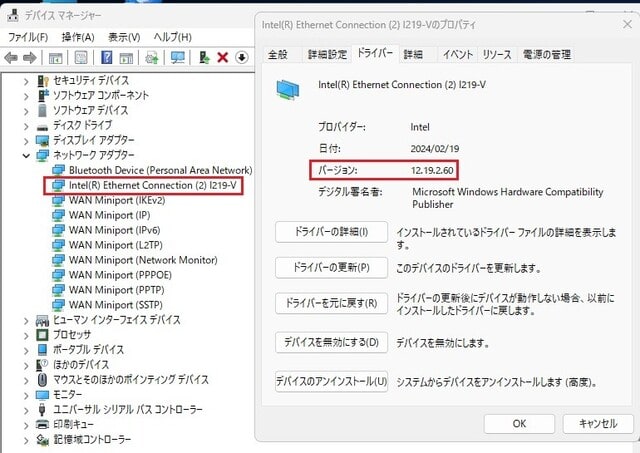Select WAN Miniport (SSTP)
Image resolution: width=640 pixels, height=453 pixels.
[x=116, y=305]
